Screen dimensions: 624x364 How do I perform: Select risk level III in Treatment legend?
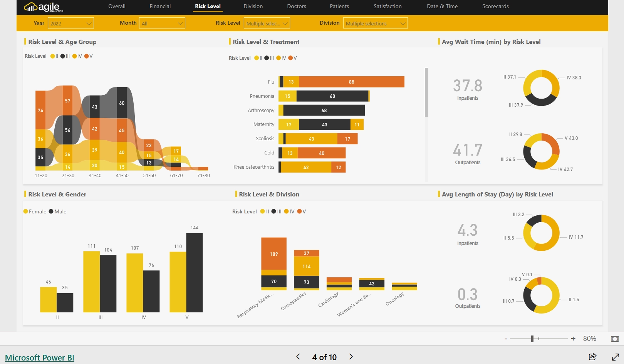269,58
